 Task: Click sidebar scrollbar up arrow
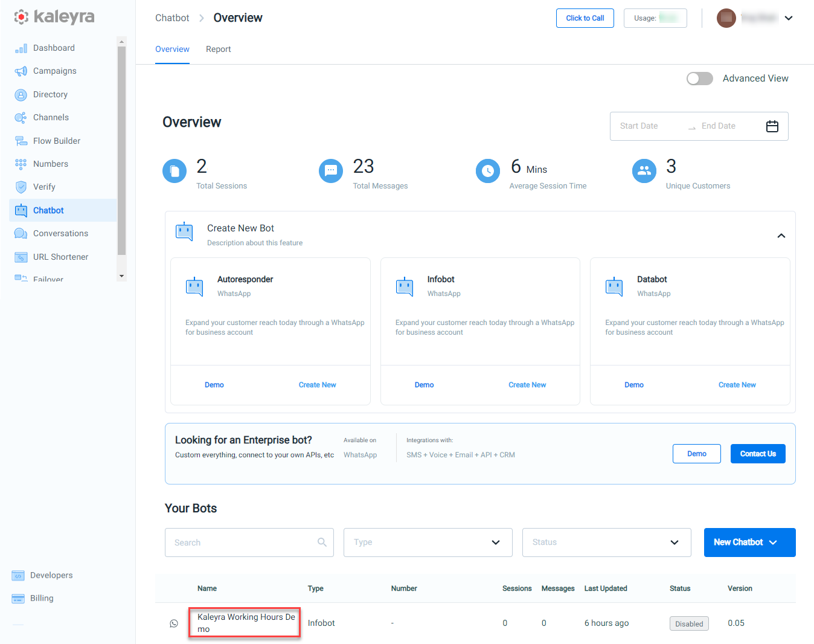(x=121, y=42)
